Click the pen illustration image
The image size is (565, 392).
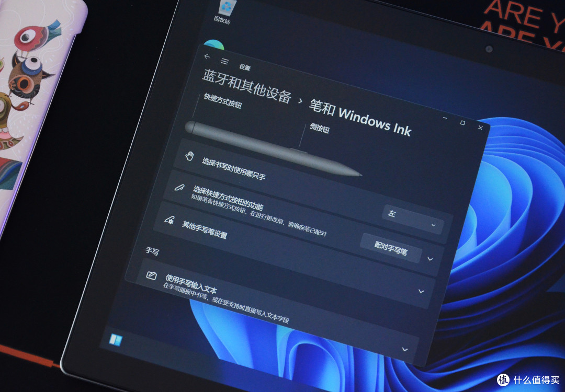pos(273,148)
